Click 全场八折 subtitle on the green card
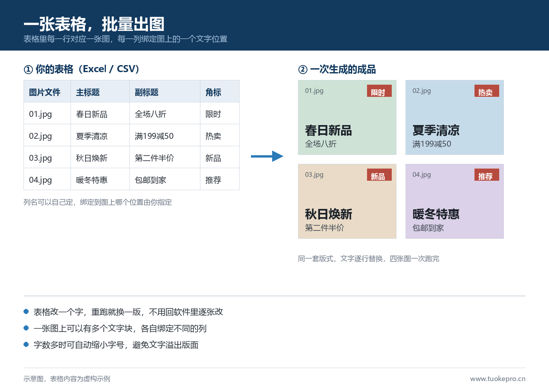The width and height of the screenshot is (549, 392). [x=321, y=144]
